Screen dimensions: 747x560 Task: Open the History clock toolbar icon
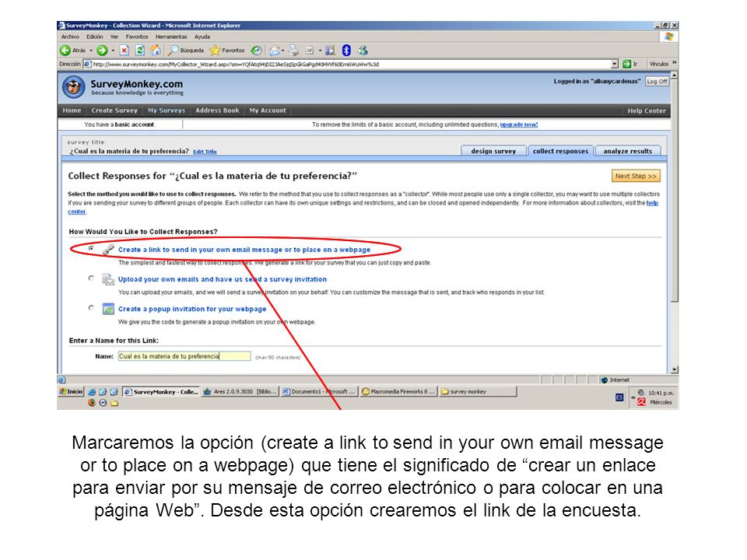(x=256, y=50)
